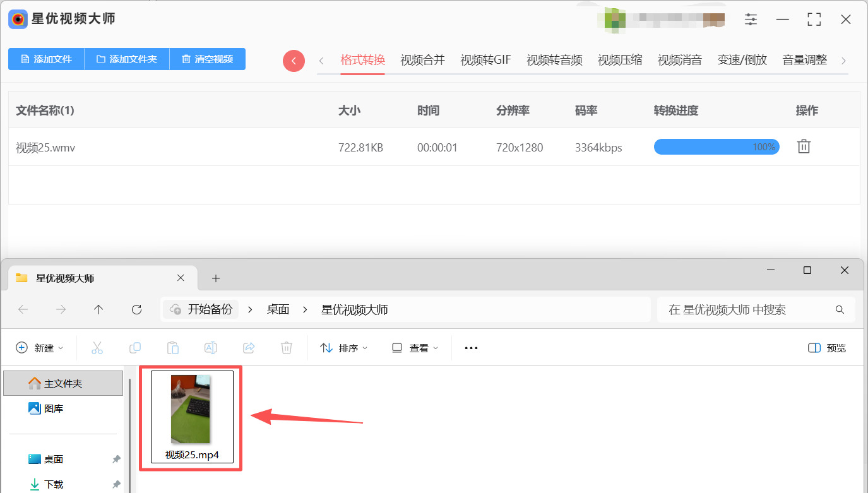This screenshot has width=868, height=493.
Task: Expand breadcrumb chevron after 桌面
Action: pyautogui.click(x=306, y=309)
